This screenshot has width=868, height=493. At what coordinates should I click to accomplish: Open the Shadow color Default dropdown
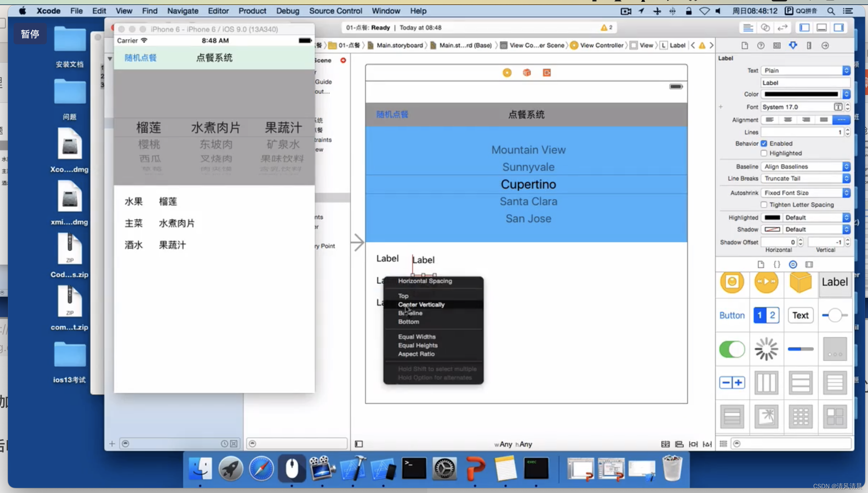click(x=816, y=229)
